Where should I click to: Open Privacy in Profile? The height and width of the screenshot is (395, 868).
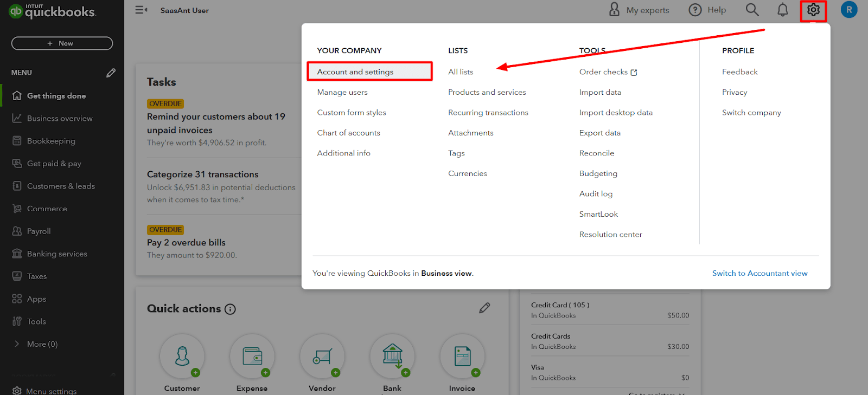click(735, 92)
